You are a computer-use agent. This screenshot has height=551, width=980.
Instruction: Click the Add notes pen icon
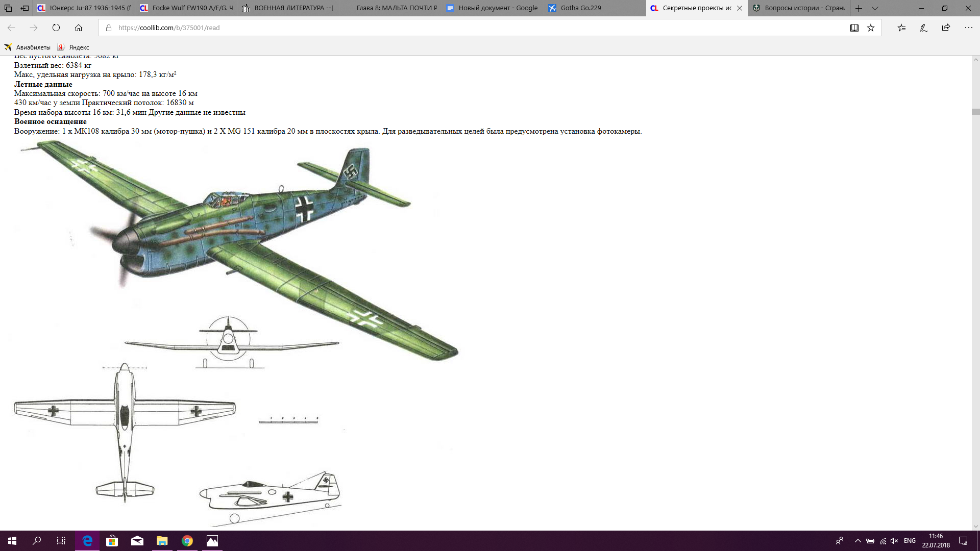tap(923, 28)
